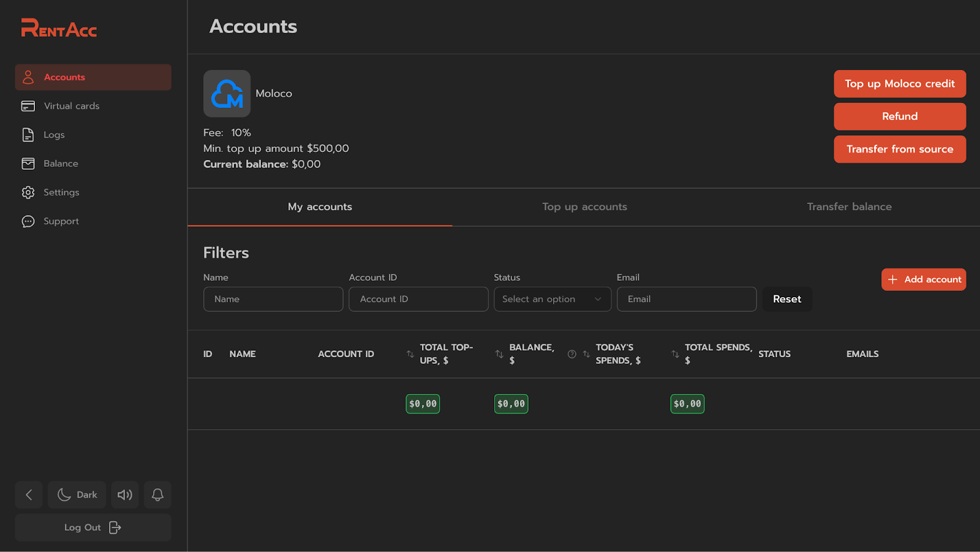Click Transfer from source button
This screenshot has width=980, height=552.
900,149
